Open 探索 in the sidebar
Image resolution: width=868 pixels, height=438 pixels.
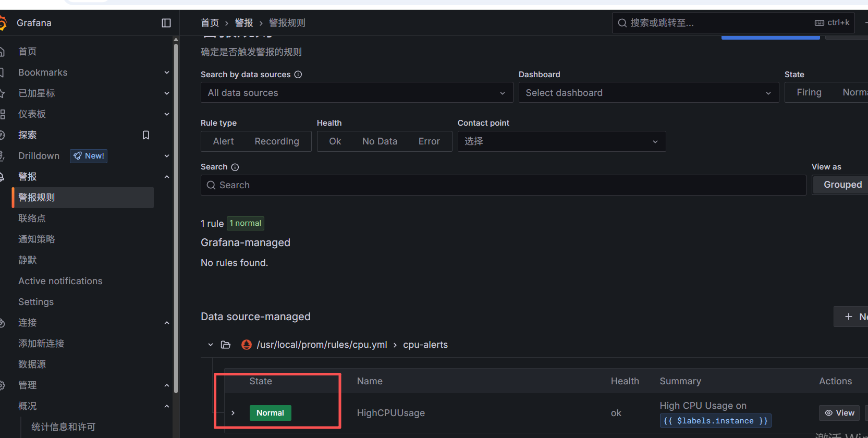[28, 135]
